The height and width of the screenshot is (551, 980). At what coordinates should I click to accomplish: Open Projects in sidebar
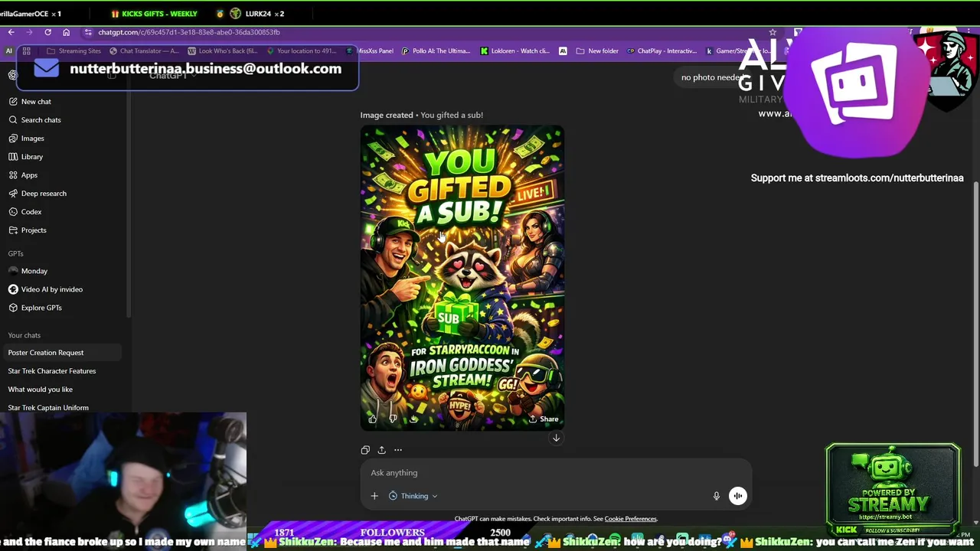[x=34, y=230]
